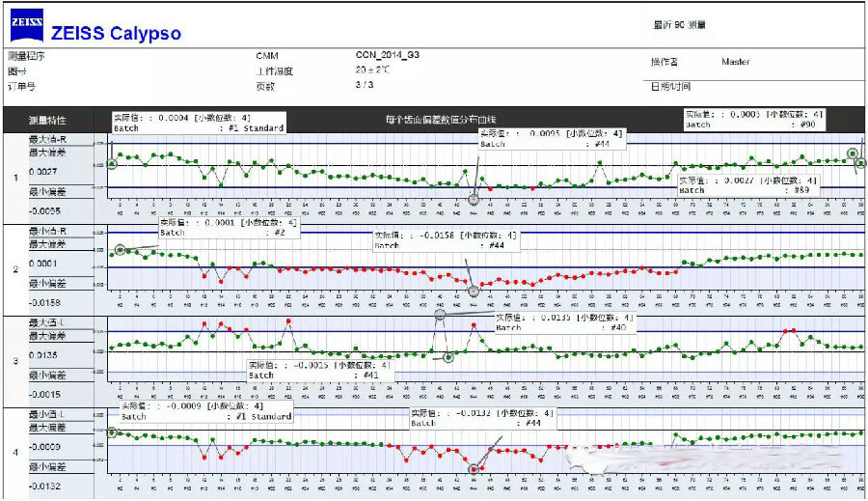Select the "最小值-R" characteristic in row 2
The width and height of the screenshot is (868, 501).
click(x=47, y=231)
